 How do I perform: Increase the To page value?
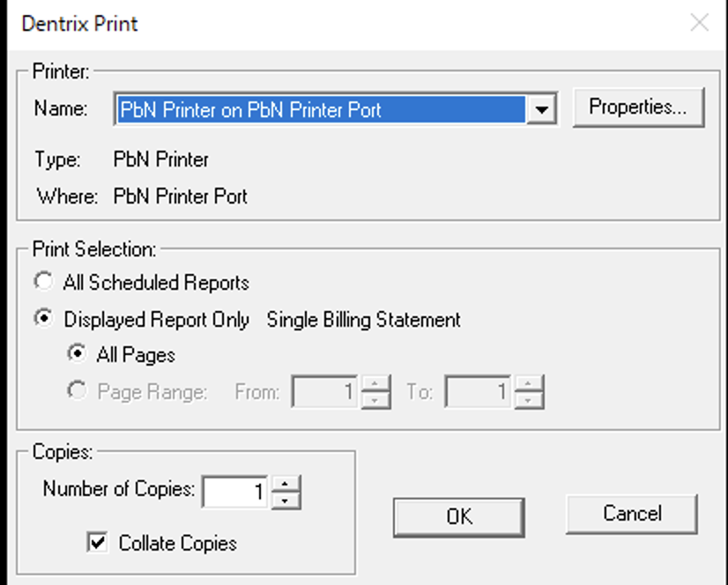pyautogui.click(x=528, y=384)
